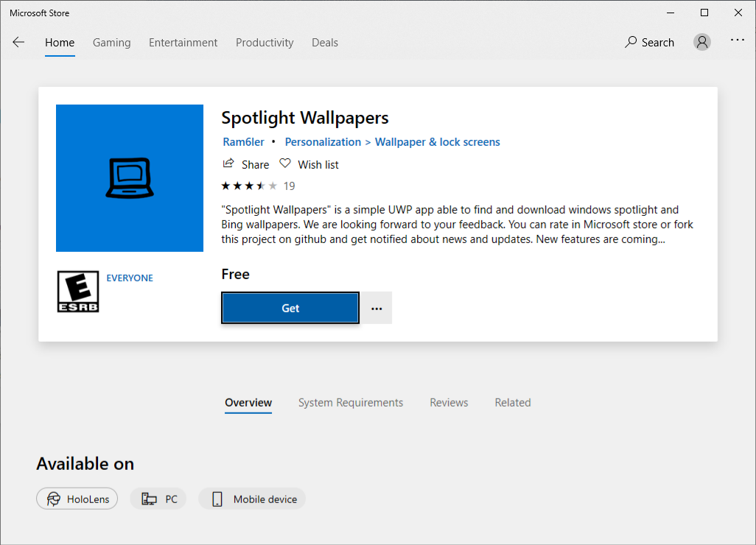
Task: Switch to the Productivity tab
Action: pyautogui.click(x=265, y=43)
